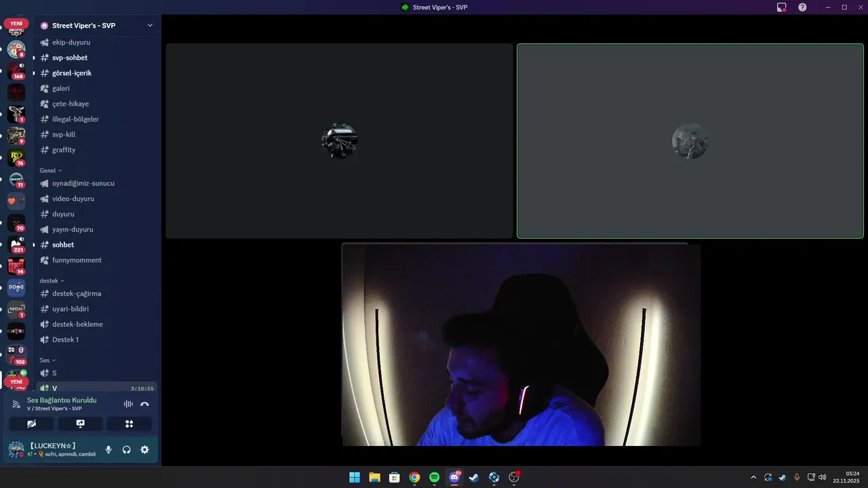Viewport: 868px width, 488px height.
Task: Select the V voice channel
Action: [97, 388]
